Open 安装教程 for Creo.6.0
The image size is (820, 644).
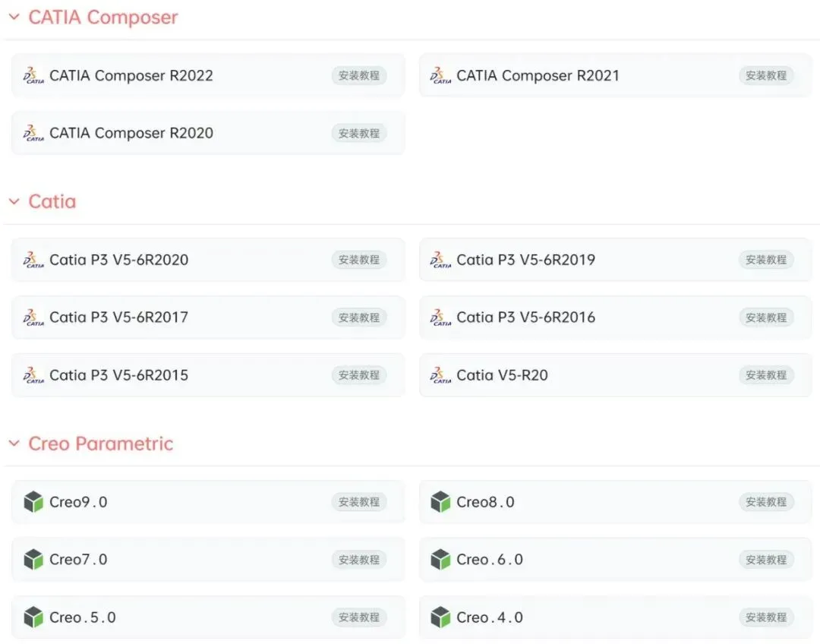tap(766, 559)
